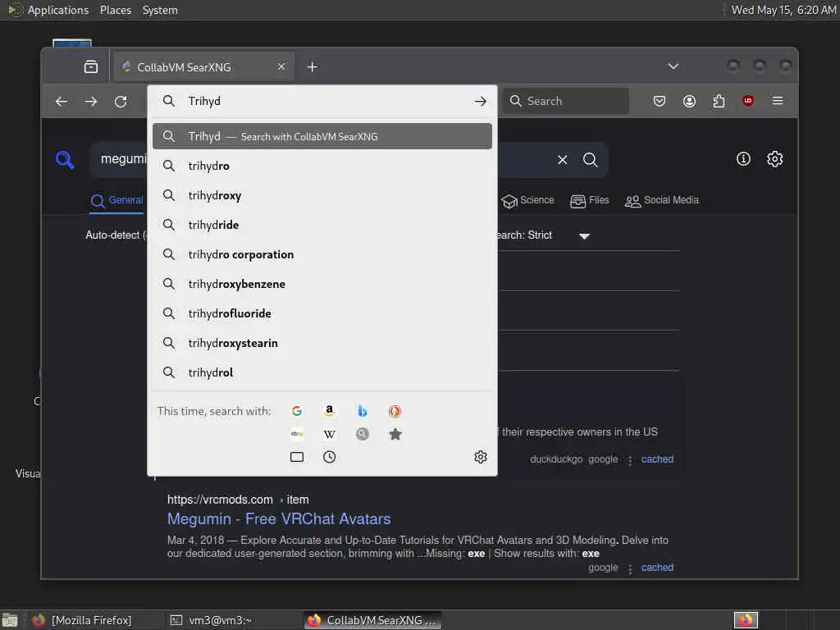840x630 pixels.
Task: Open the Places menu
Action: click(116, 10)
